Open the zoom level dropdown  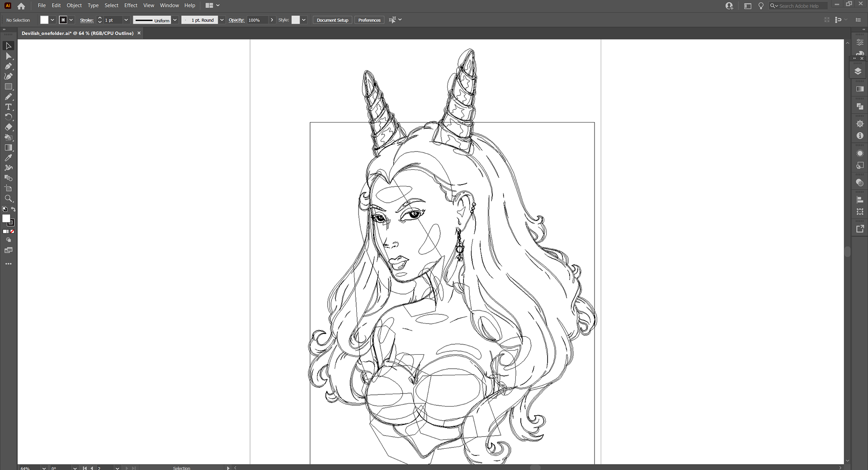click(x=44, y=468)
